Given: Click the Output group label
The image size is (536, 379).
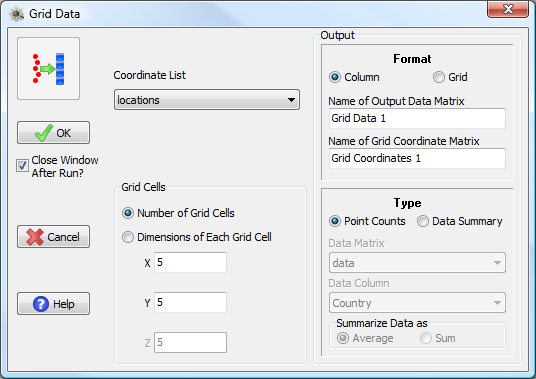Looking at the screenshot, I should click(337, 35).
